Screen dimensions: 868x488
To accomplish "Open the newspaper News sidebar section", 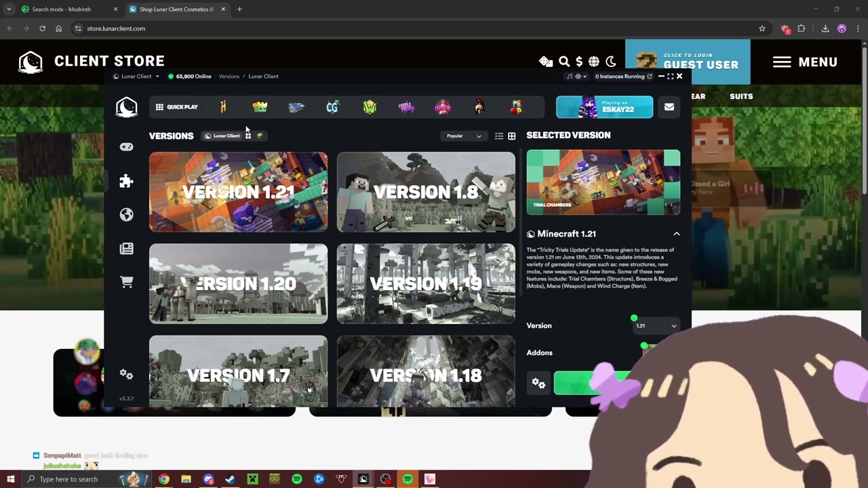I will 127,249.
